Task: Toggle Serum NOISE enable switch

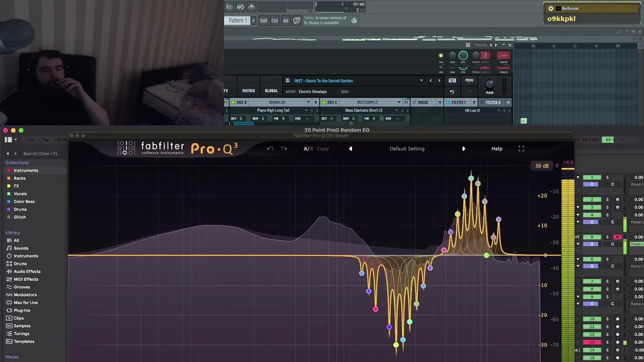Action: pos(414,103)
